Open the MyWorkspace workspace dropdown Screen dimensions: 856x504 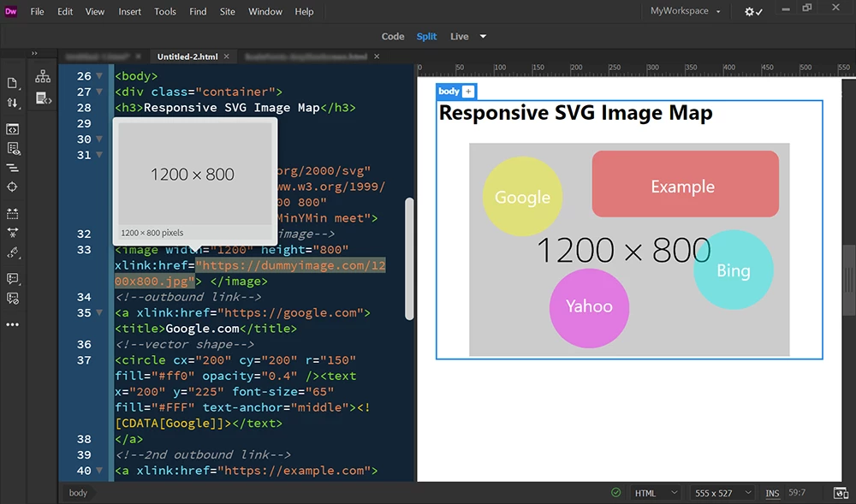click(x=685, y=11)
